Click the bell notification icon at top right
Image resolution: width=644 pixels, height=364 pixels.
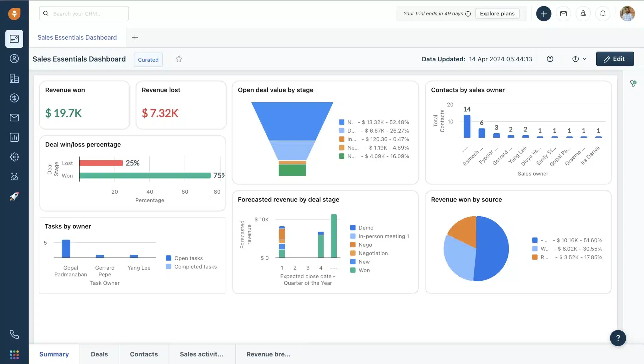[602, 13]
